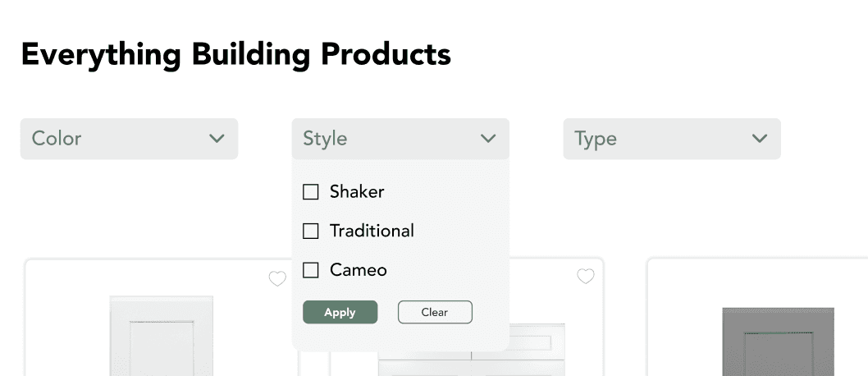This screenshot has width=868, height=376.
Task: Collapse Style menu using its chevron arrow
Action: (487, 139)
